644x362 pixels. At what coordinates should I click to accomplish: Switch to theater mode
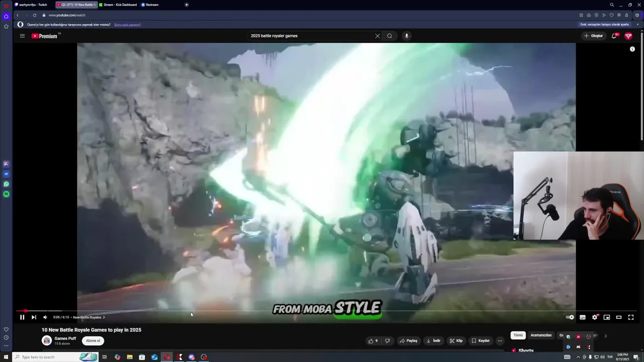pyautogui.click(x=619, y=317)
